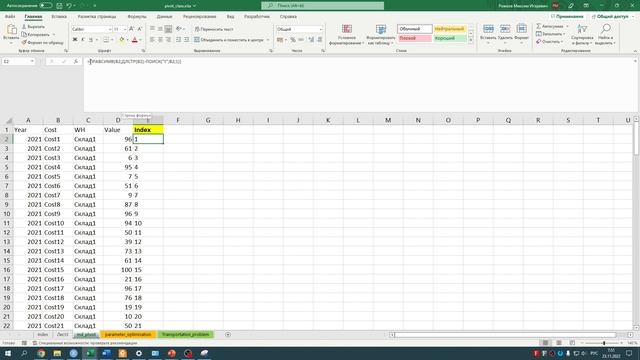Select the yellow Index header cell
640x360 pixels.
[148, 130]
